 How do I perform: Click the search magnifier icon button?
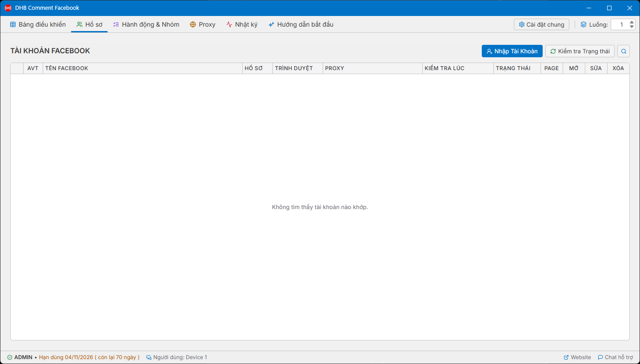624,51
